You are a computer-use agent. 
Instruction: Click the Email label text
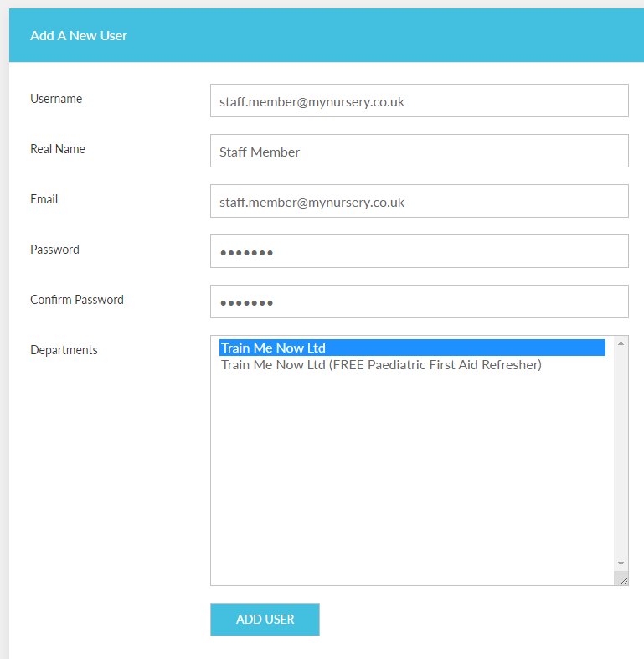click(x=44, y=199)
